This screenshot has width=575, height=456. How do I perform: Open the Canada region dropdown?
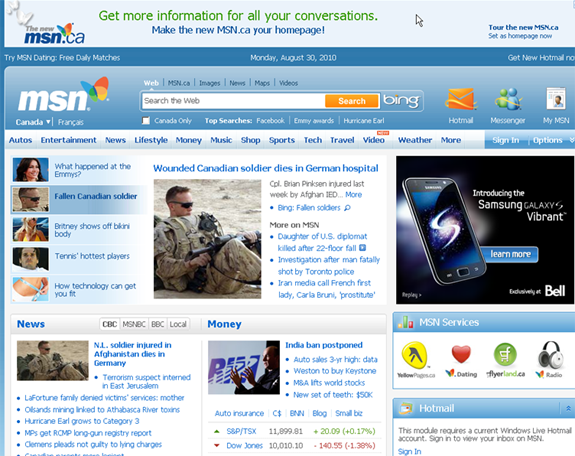click(33, 122)
